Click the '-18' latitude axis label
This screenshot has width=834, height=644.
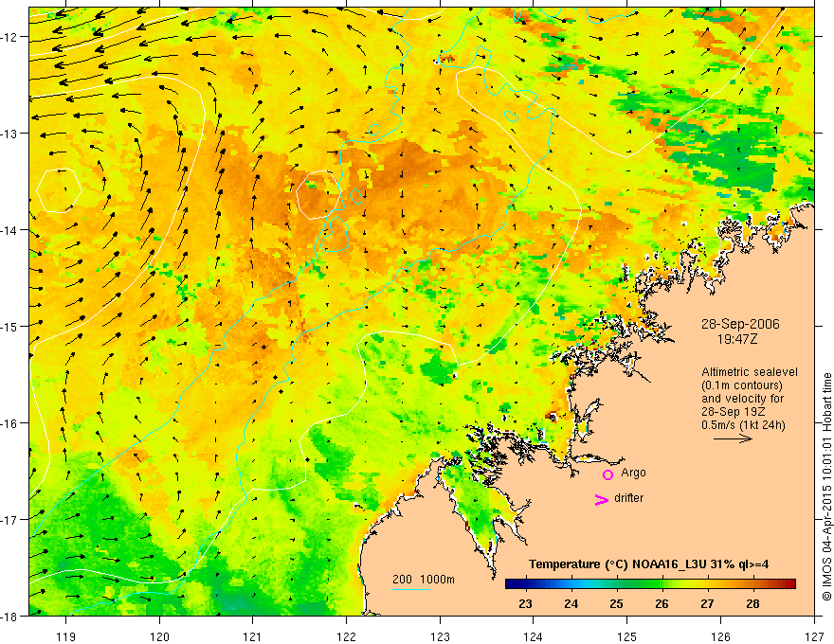point(9,616)
